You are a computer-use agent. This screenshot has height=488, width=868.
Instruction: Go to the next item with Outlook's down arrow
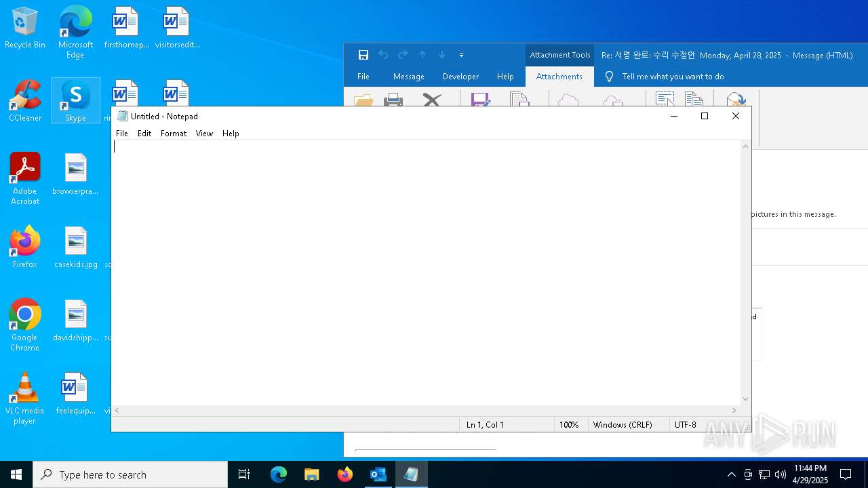coord(442,55)
